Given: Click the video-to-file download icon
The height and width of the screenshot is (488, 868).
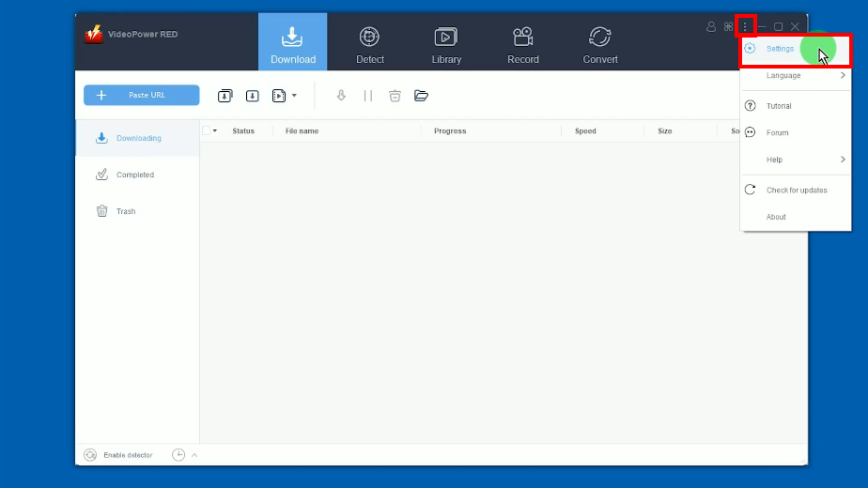Looking at the screenshot, I should 279,96.
